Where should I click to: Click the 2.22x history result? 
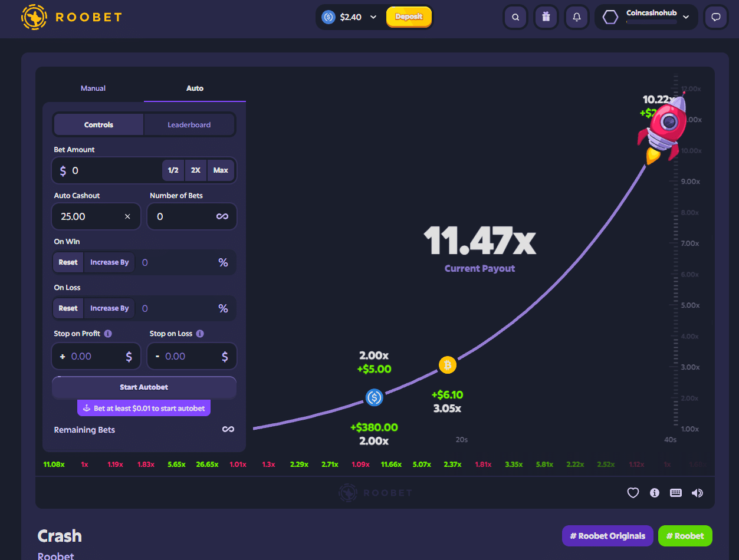[575, 465]
